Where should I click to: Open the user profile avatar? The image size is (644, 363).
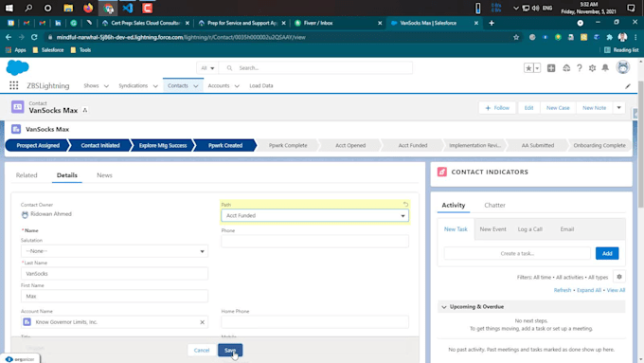pyautogui.click(x=623, y=67)
